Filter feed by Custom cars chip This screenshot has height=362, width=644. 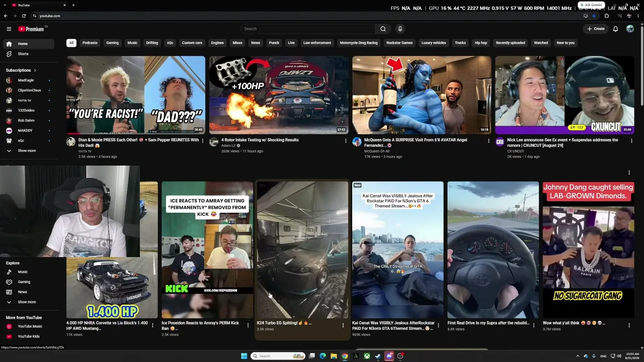(x=192, y=43)
